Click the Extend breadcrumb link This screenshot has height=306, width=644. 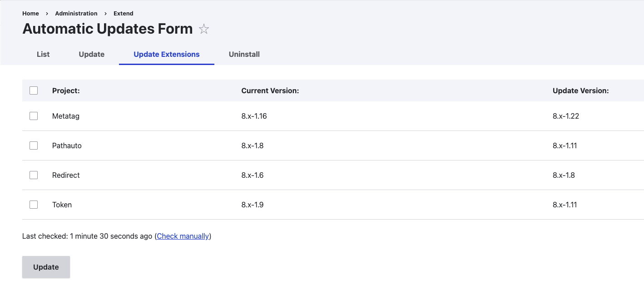123,13
